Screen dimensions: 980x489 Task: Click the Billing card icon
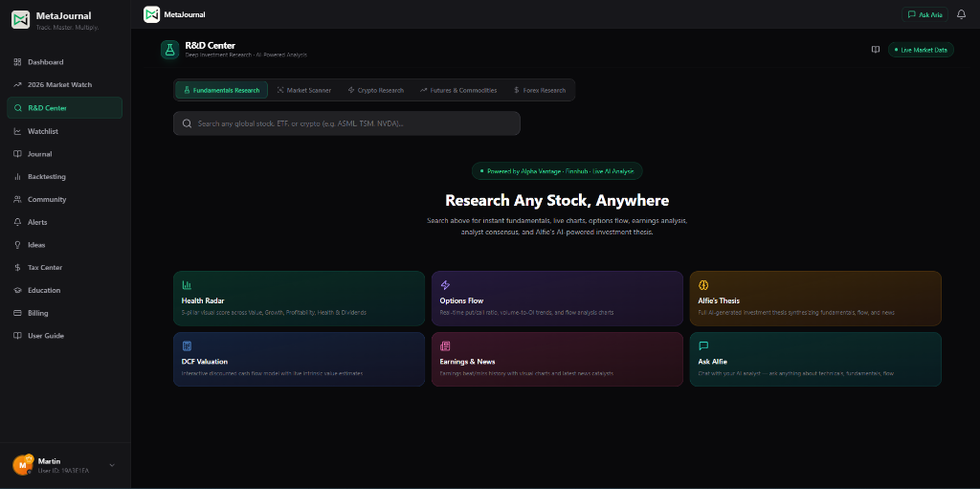pos(17,313)
